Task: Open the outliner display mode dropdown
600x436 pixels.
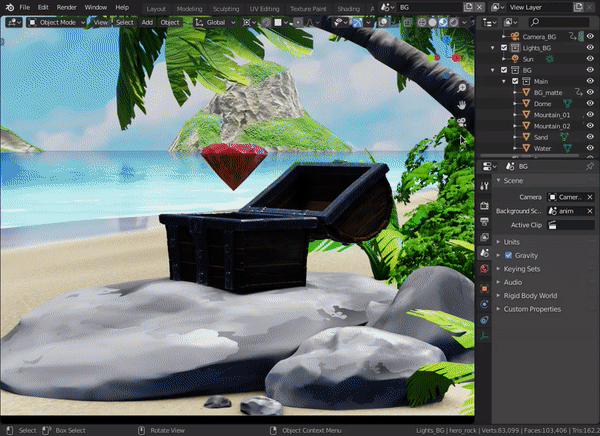Action: [x=510, y=23]
